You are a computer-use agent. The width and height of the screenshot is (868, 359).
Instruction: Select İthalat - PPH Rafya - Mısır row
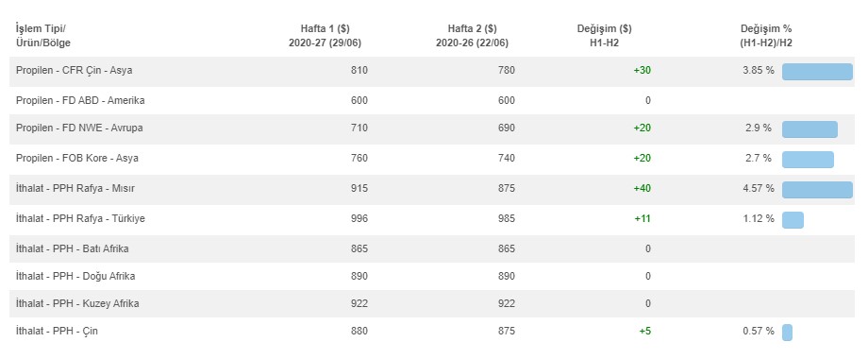click(x=432, y=189)
